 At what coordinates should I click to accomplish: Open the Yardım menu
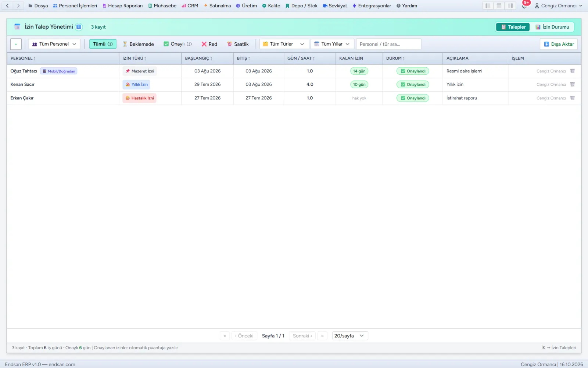coord(407,6)
